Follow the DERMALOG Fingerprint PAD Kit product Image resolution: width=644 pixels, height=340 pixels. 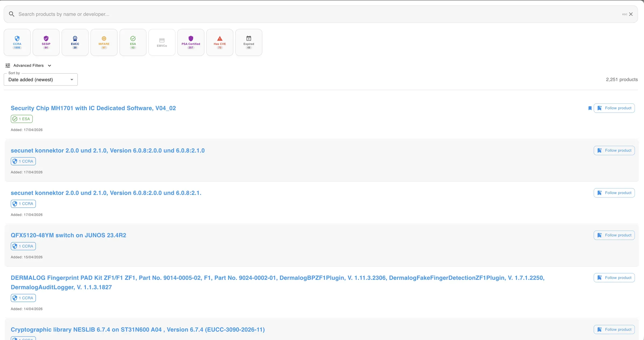614,278
